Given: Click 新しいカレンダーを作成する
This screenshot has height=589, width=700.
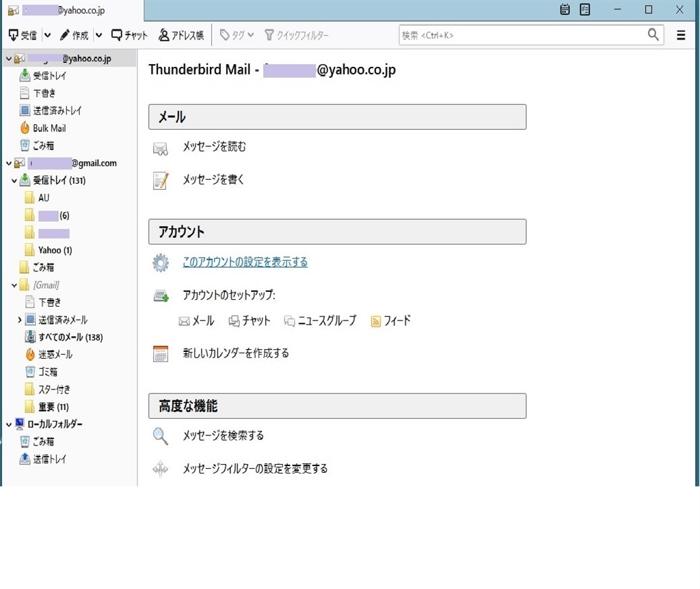Looking at the screenshot, I should tap(236, 353).
